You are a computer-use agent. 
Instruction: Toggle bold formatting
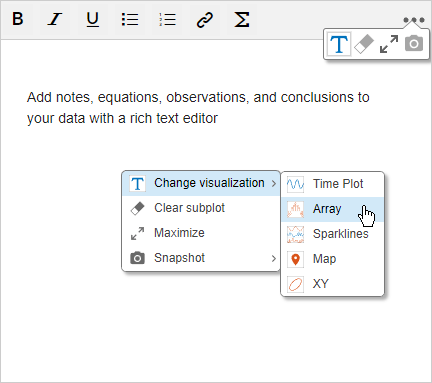(x=18, y=19)
